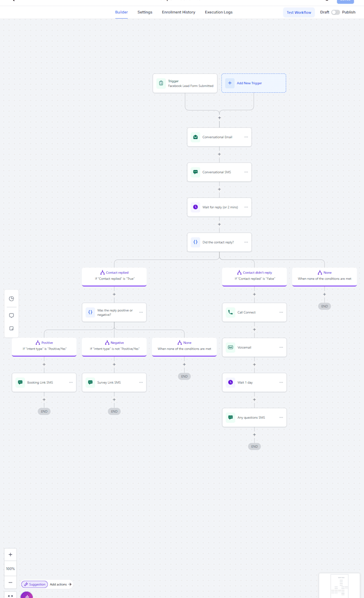Click the trigger clipboard icon
This screenshot has height=598, width=364.
click(161, 83)
